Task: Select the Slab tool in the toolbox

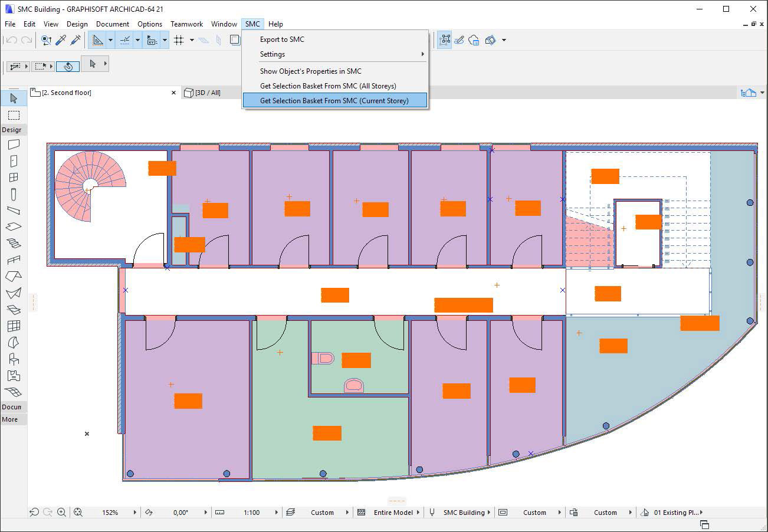Action: [x=14, y=226]
